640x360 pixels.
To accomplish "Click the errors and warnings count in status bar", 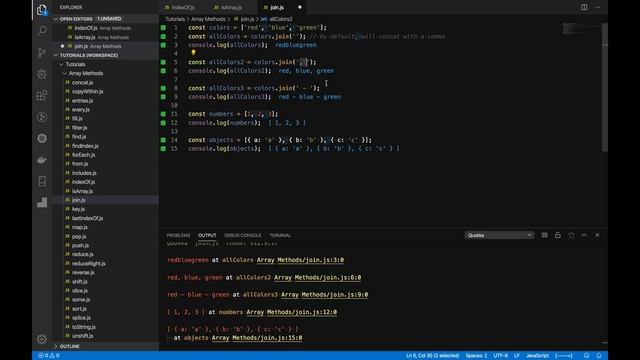I will (x=49, y=356).
